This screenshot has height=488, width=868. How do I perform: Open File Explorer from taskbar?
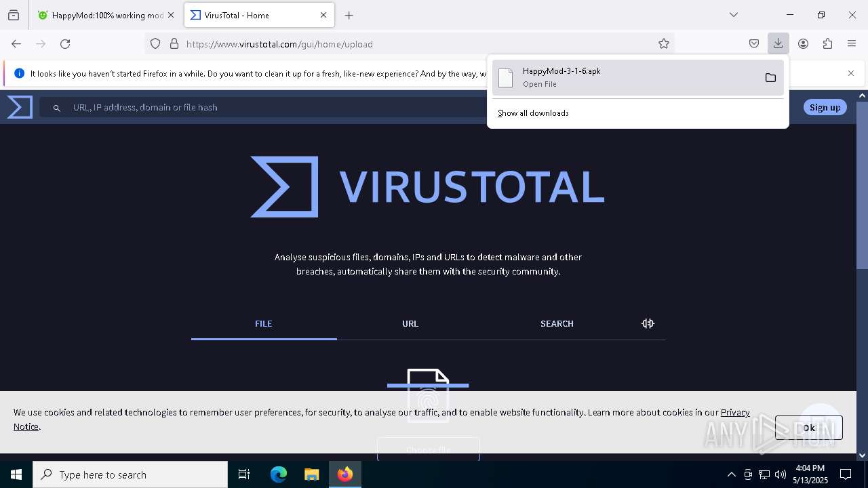pos(311,474)
